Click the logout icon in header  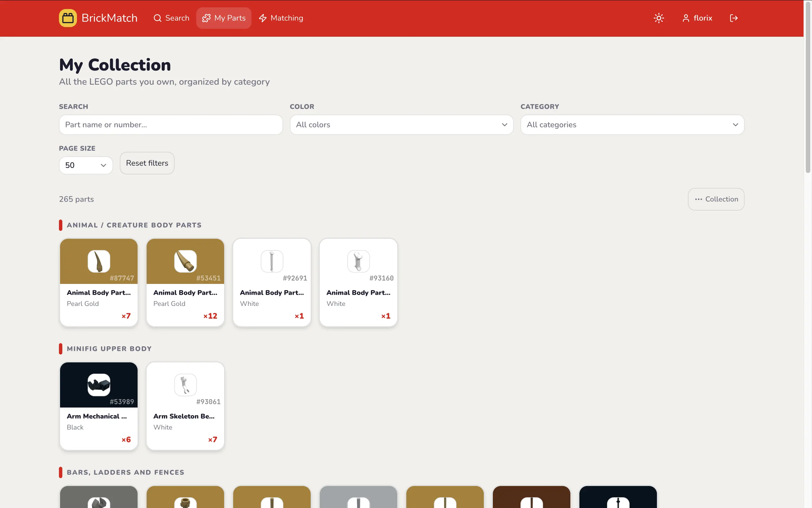pos(734,18)
